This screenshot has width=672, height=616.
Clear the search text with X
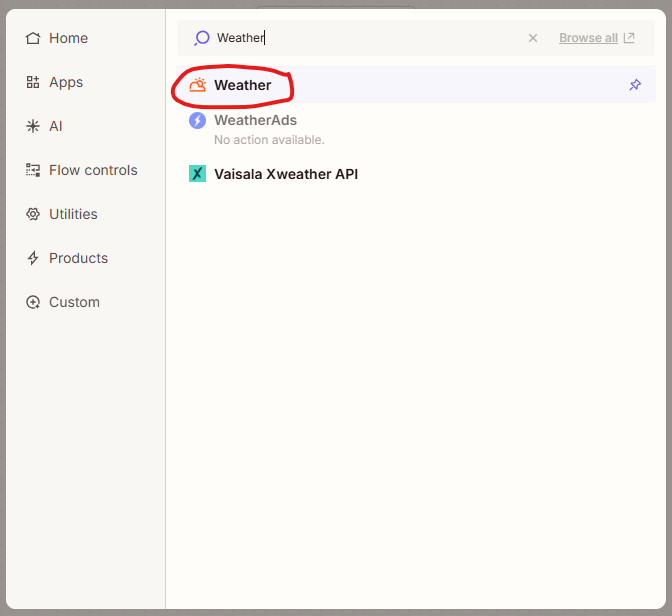533,38
